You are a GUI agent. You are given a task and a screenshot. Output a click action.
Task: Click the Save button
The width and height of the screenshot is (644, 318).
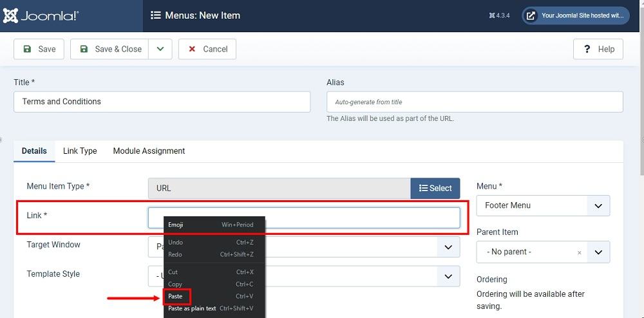click(39, 49)
